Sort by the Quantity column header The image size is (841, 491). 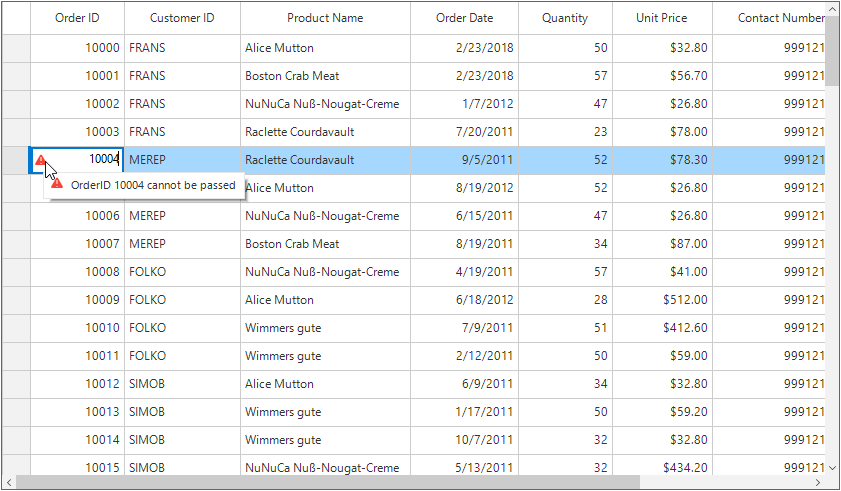click(x=565, y=18)
